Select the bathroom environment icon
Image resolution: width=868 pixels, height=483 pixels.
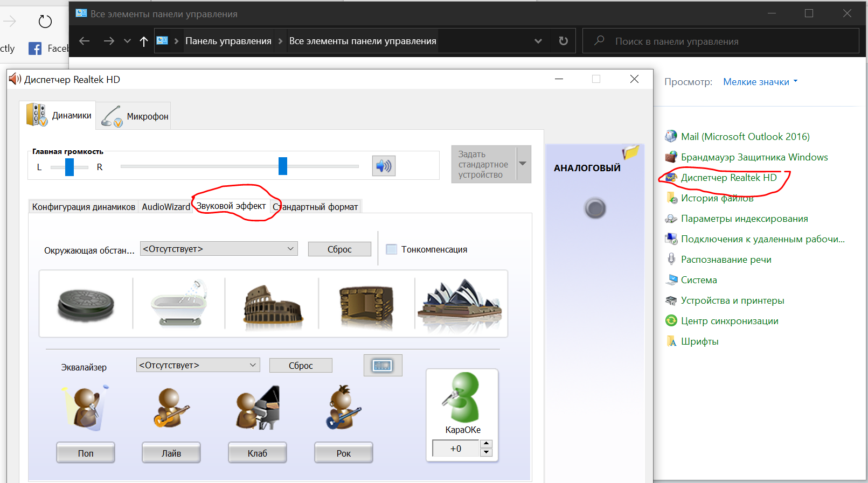coord(179,303)
